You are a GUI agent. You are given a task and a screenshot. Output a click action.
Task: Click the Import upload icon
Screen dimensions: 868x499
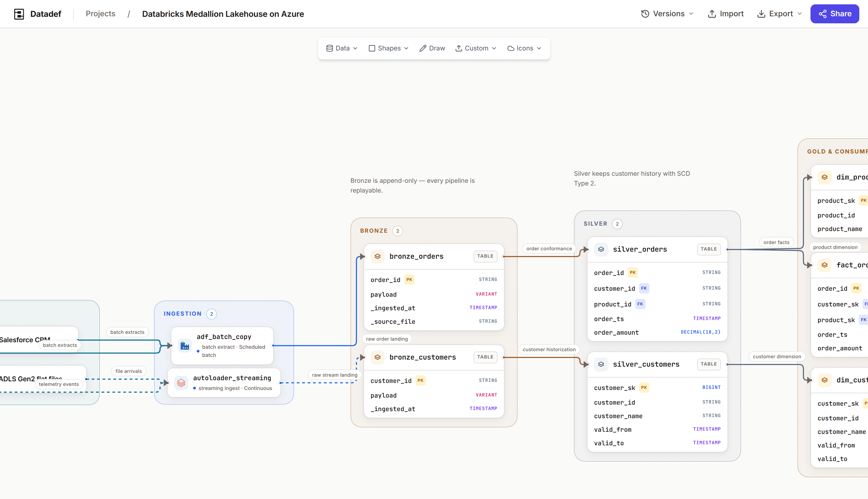(x=712, y=14)
